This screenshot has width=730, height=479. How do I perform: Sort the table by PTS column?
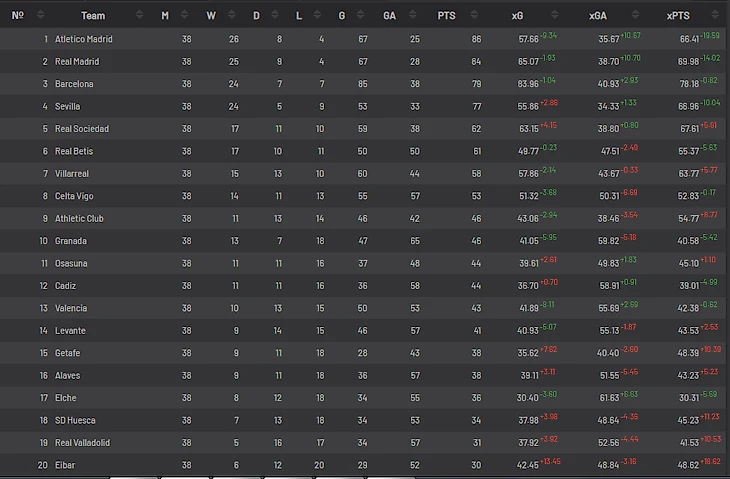pyautogui.click(x=446, y=15)
